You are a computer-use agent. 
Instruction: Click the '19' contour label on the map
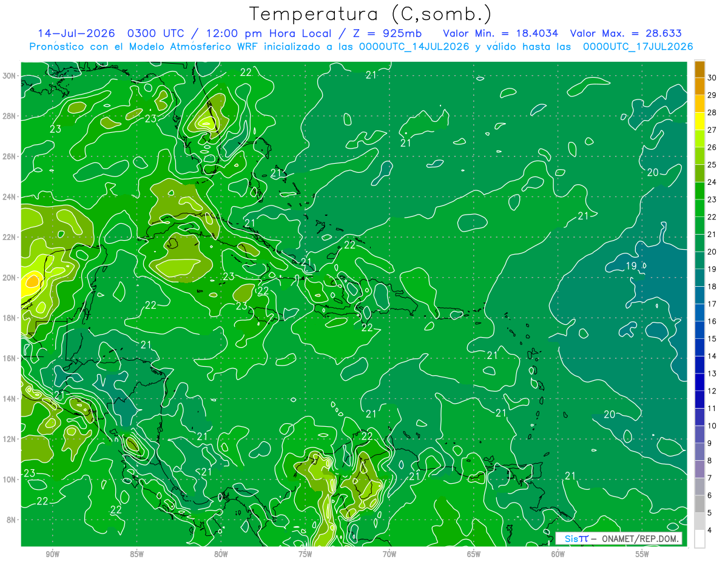(631, 266)
